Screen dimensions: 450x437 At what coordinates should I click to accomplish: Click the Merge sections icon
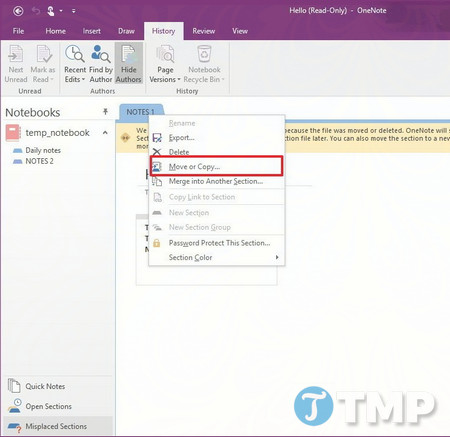click(157, 182)
